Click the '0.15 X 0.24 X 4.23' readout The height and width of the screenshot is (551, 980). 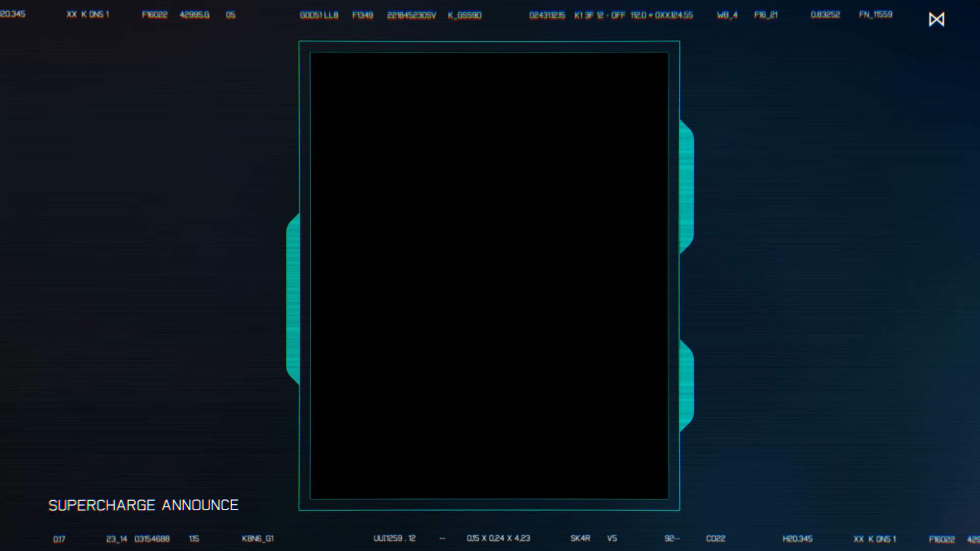coord(498,538)
